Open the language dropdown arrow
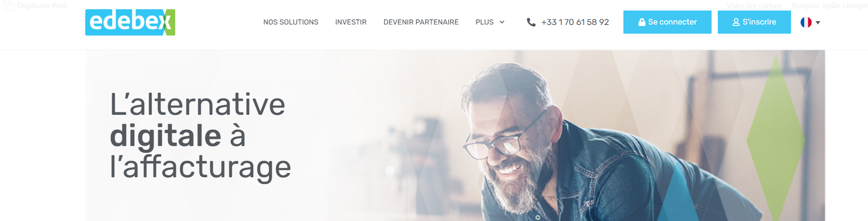The width and height of the screenshot is (868, 221). coord(818,23)
